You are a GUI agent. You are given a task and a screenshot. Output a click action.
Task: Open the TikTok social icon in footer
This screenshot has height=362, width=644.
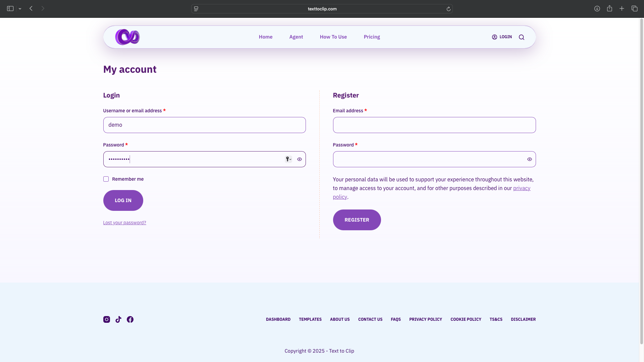[x=118, y=319]
